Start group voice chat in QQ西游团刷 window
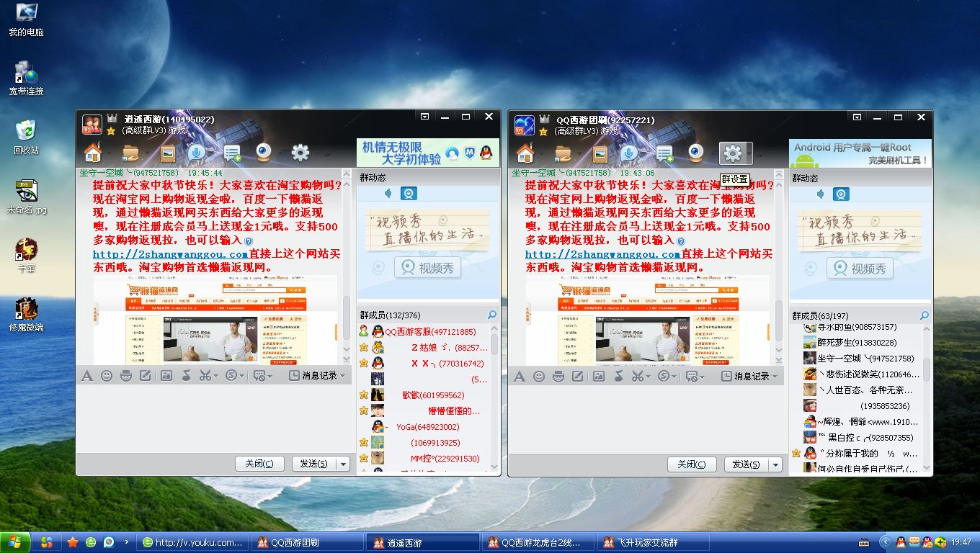This screenshot has width=980, height=553. (628, 153)
